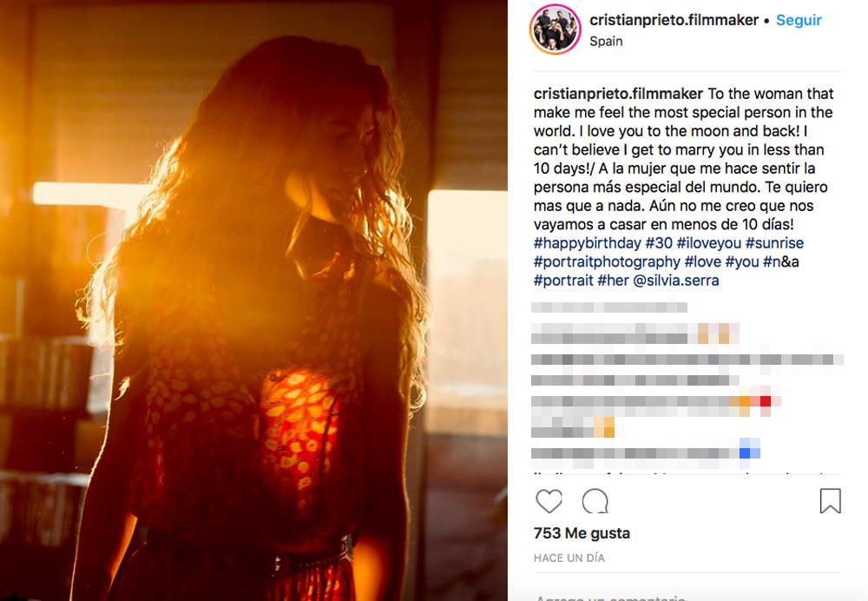Visit the @silvia.serra mention
Viewport: 868px width, 601px height.
click(676, 281)
